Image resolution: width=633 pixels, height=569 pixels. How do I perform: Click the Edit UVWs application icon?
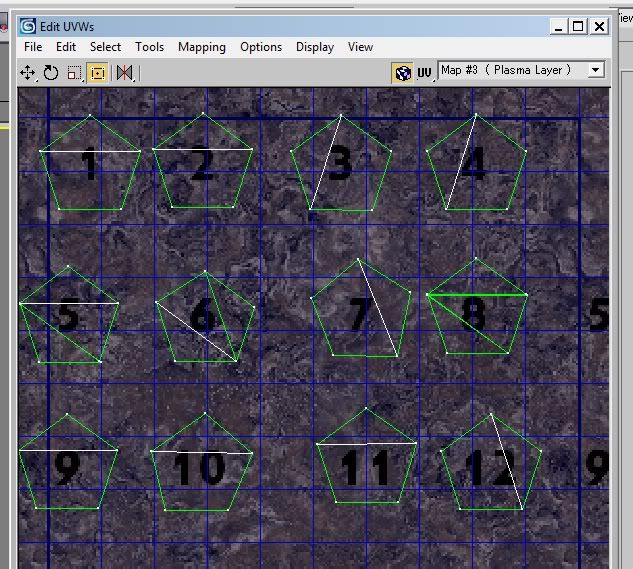[x=28, y=26]
